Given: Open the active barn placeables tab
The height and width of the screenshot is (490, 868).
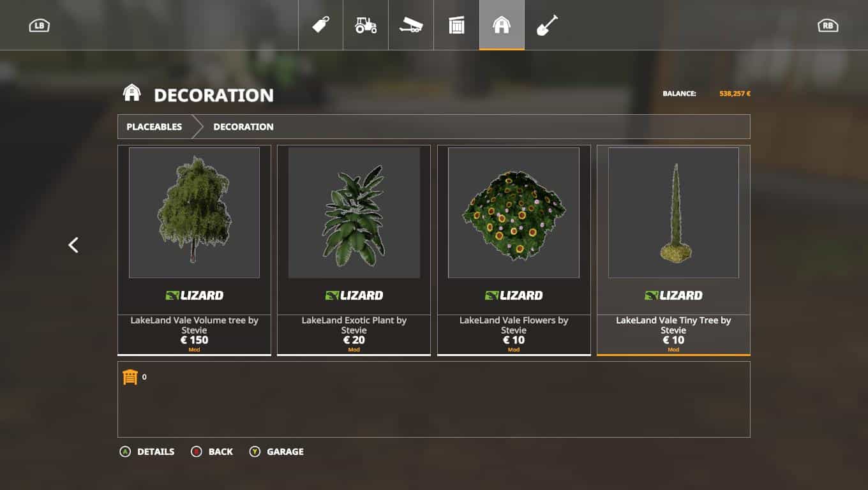Looking at the screenshot, I should 502,25.
